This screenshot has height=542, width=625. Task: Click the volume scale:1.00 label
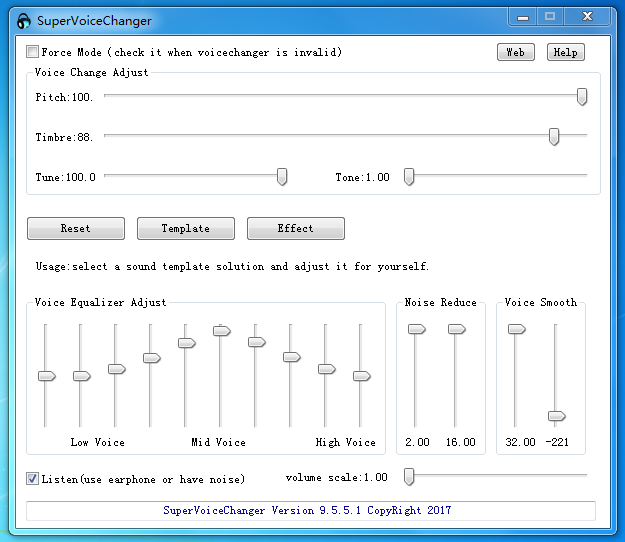tap(336, 477)
